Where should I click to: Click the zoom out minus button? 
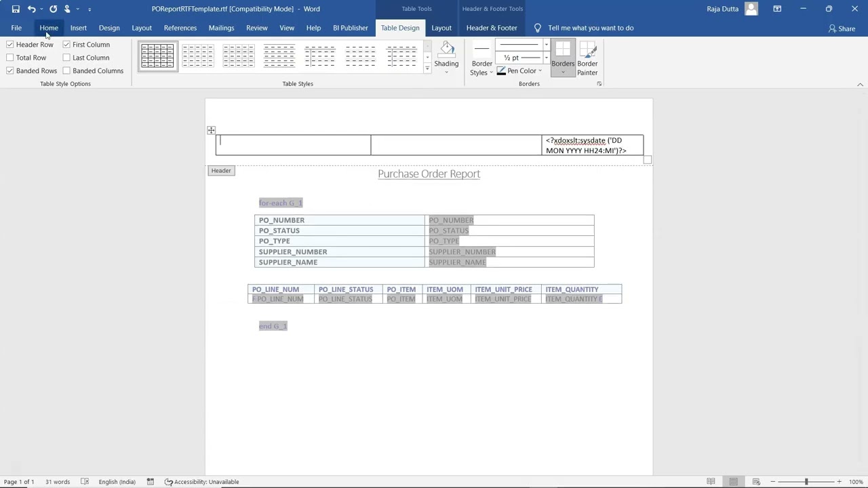pyautogui.click(x=773, y=482)
